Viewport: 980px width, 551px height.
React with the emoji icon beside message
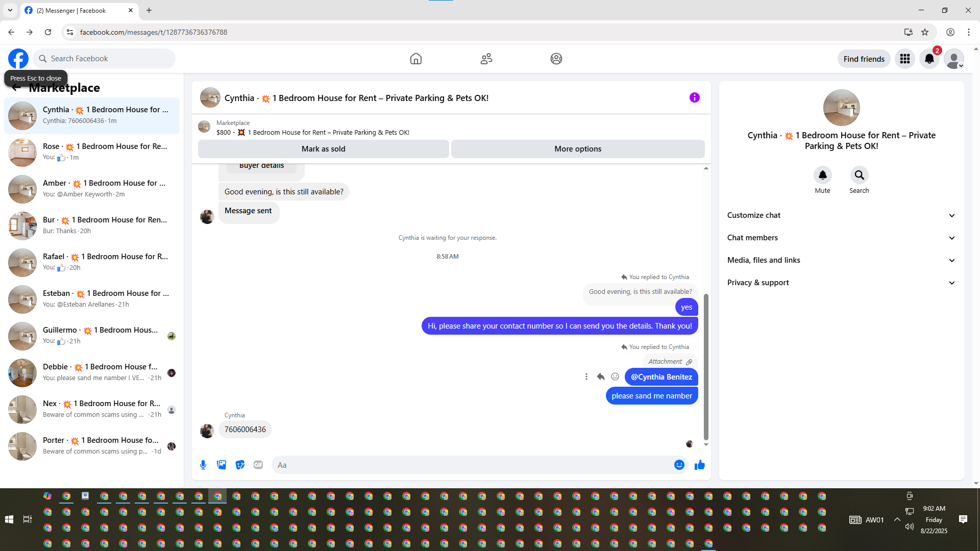coord(615,377)
